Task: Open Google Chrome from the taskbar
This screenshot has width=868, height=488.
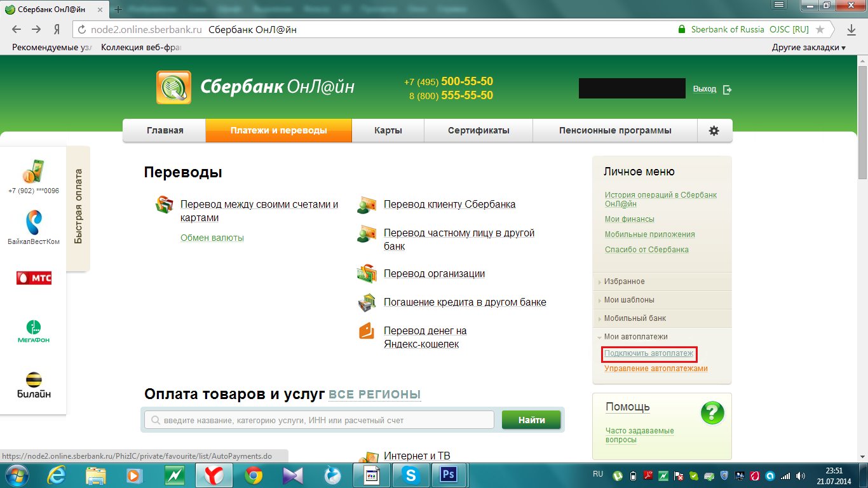Action: (x=254, y=475)
